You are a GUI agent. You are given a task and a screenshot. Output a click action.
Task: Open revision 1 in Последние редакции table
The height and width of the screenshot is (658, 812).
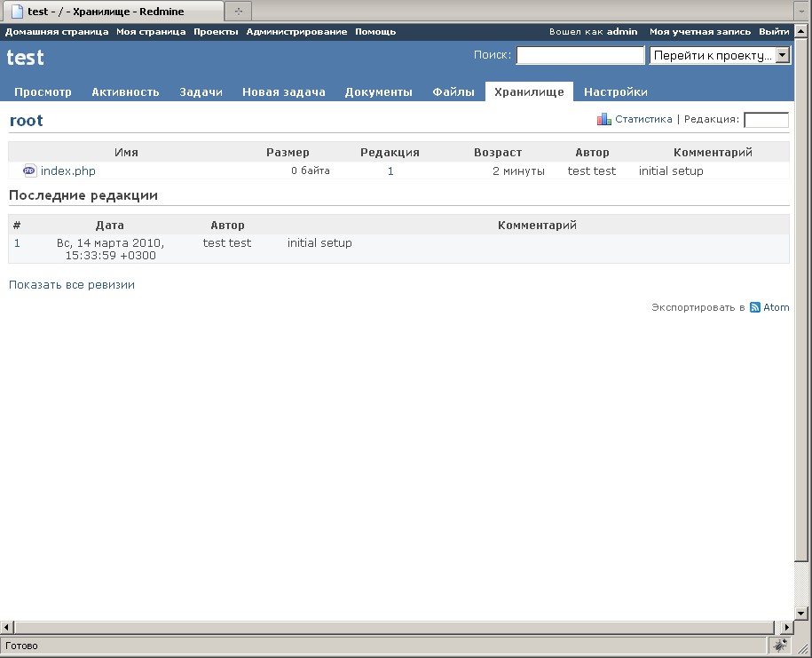(x=17, y=243)
